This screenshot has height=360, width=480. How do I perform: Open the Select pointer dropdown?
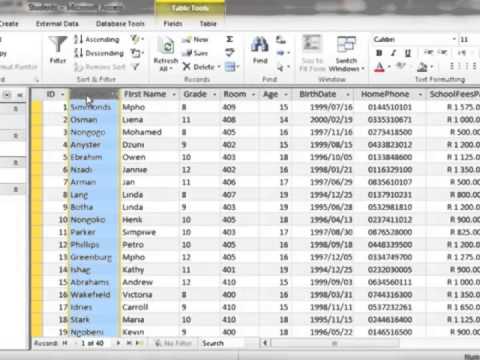click(x=283, y=67)
